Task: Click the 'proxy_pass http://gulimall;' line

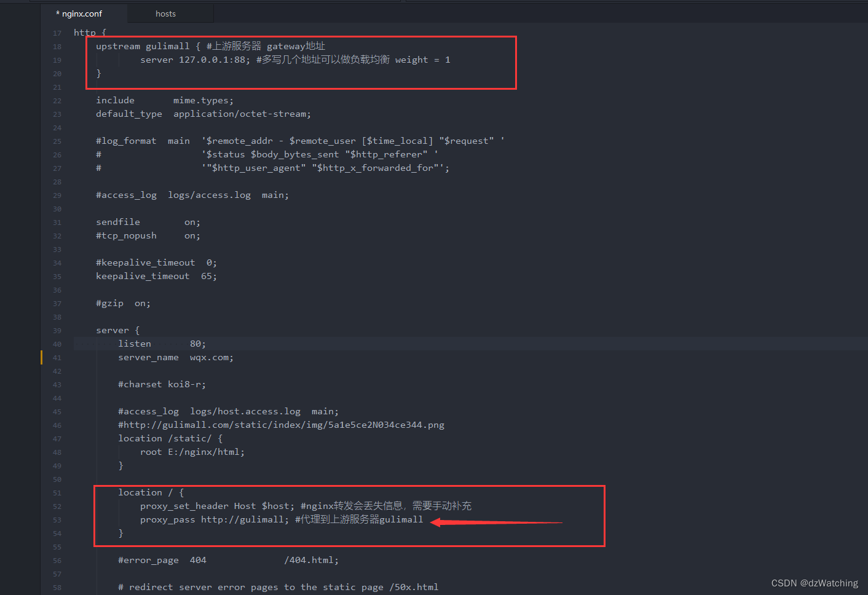Action: tap(282, 519)
